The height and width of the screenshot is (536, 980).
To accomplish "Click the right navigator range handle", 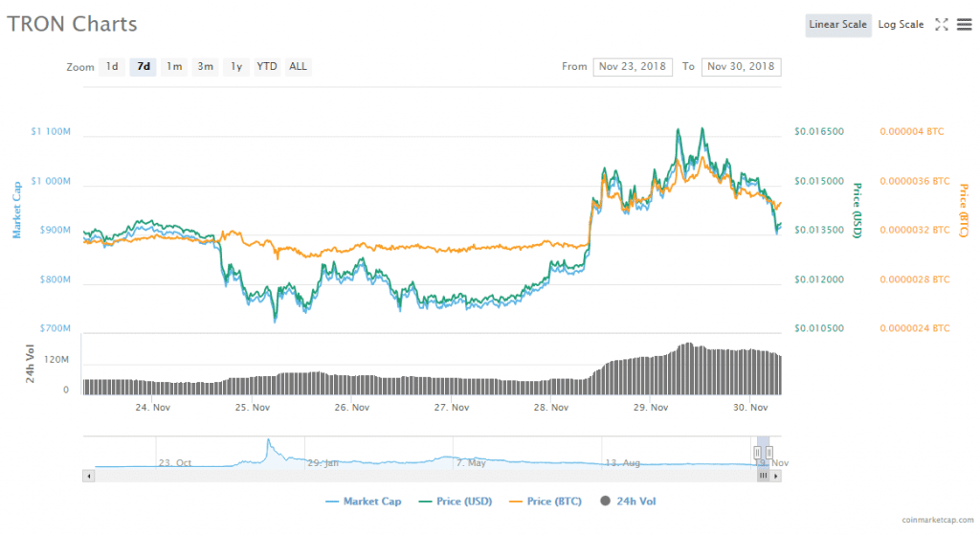I will point(769,453).
